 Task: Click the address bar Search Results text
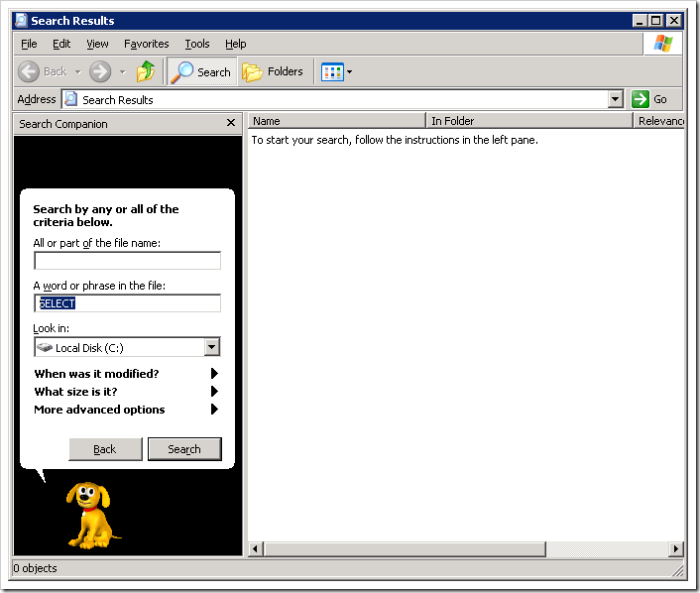[x=118, y=100]
